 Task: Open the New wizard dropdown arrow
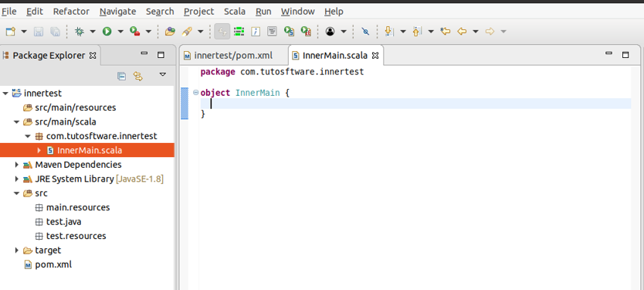24,31
